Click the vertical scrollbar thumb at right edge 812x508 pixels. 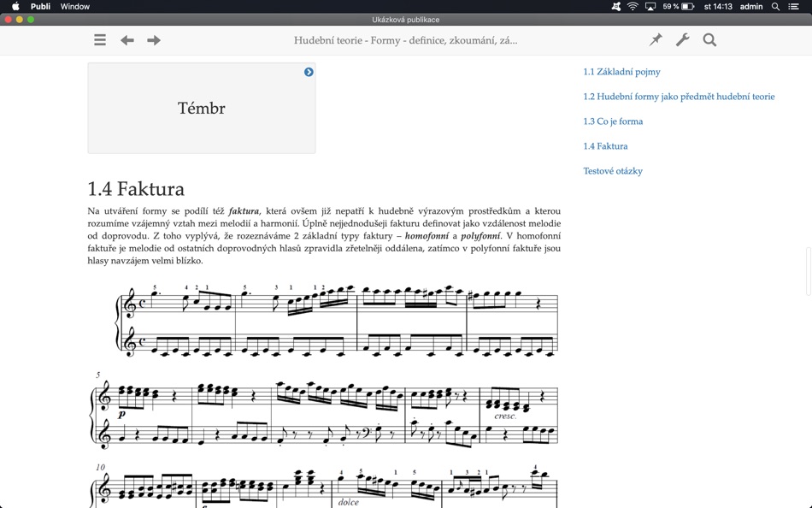click(809, 272)
